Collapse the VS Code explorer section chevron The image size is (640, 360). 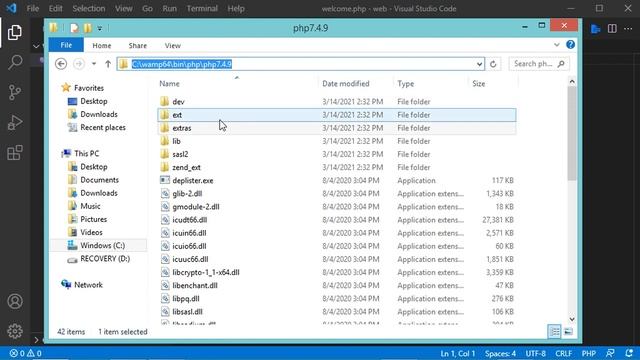click(36, 46)
